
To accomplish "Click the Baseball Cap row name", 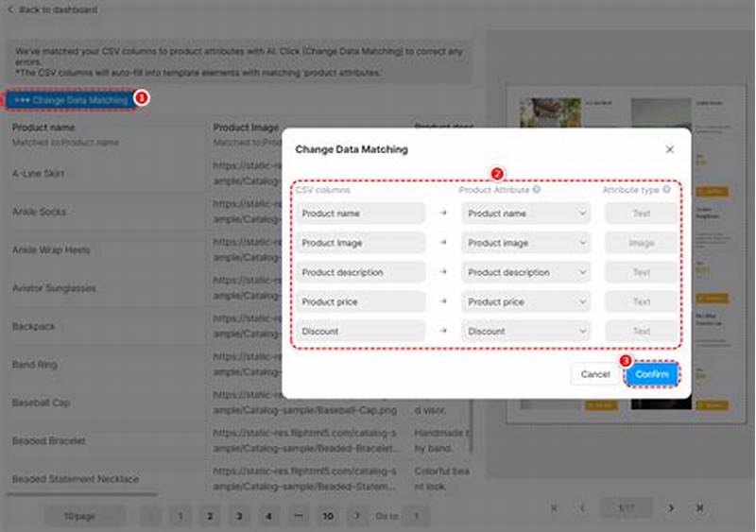I will (x=41, y=403).
